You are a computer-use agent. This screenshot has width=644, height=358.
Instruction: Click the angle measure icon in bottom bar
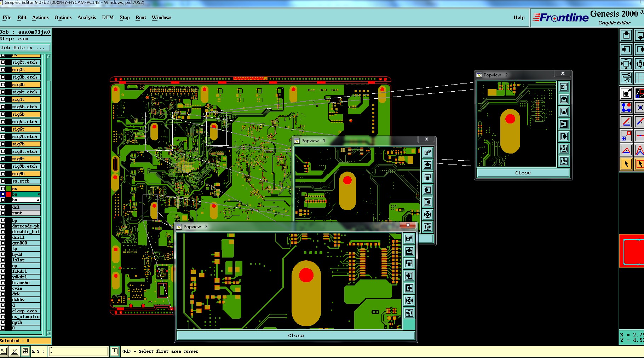[x=15, y=351]
